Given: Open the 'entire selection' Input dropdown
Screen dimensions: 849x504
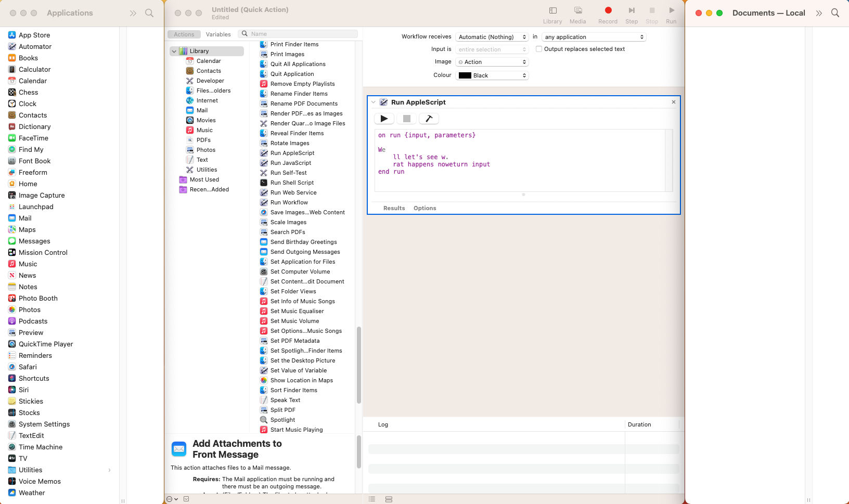Looking at the screenshot, I should pos(492,49).
